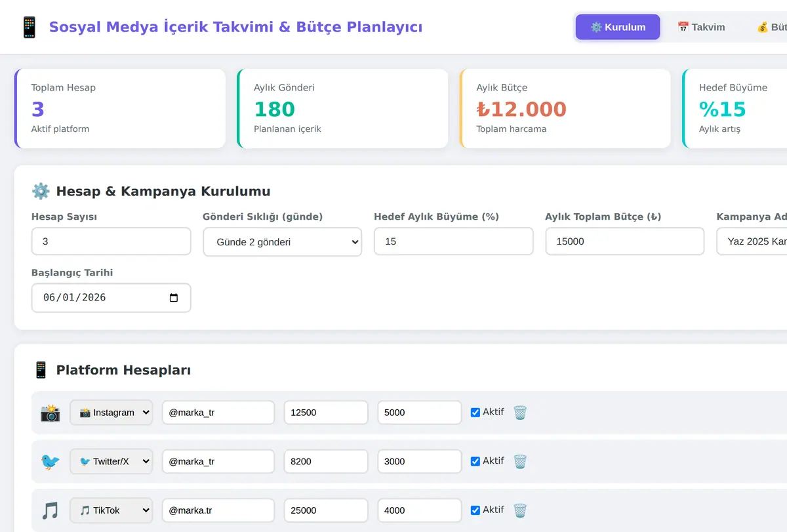Click the TikTok handle field @marka.tr
Screen dimensions: 787x532
218,510
